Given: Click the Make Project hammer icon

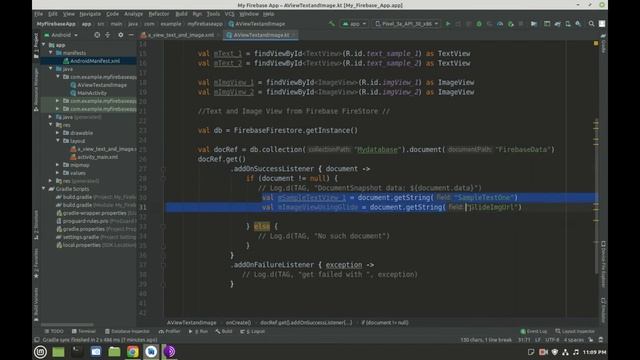Looking at the screenshot, I should click(331, 24).
